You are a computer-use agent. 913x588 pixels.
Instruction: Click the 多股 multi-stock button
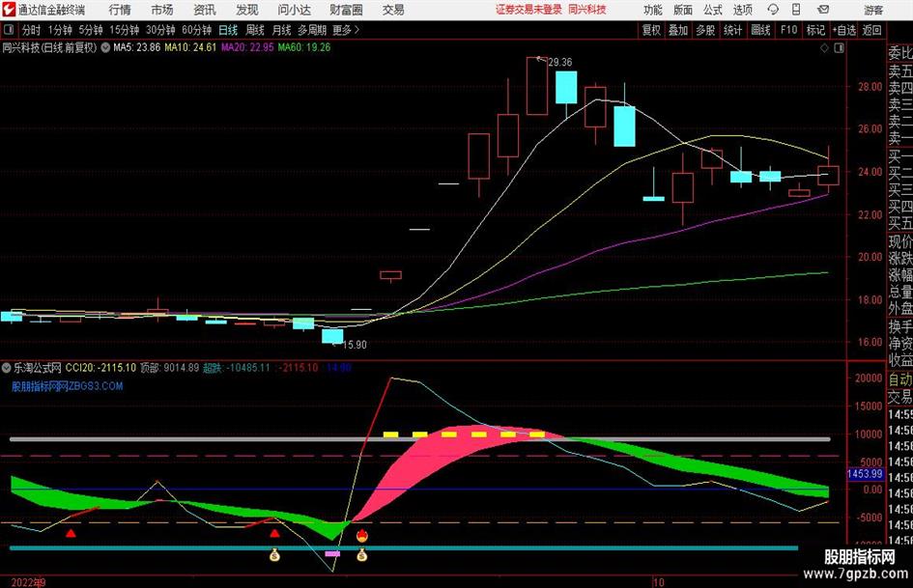click(x=705, y=30)
